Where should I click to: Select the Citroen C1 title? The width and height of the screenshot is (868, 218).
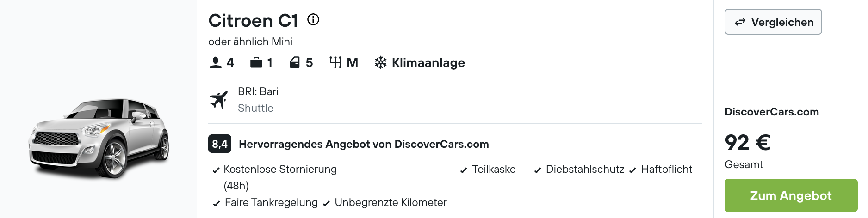(253, 20)
